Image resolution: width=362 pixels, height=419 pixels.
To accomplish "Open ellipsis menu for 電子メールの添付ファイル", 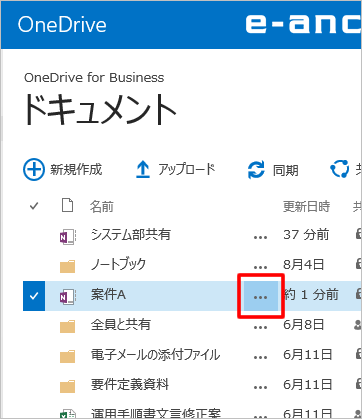I will tap(260, 357).
